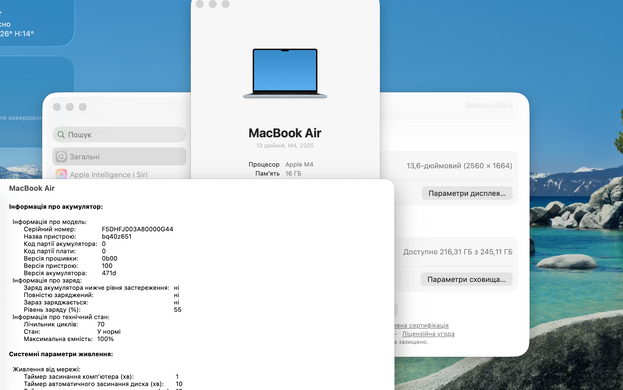Click the search magnifier icon in System Settings
Image resolution: width=623 pixels, height=390 pixels.
pyautogui.click(x=61, y=135)
